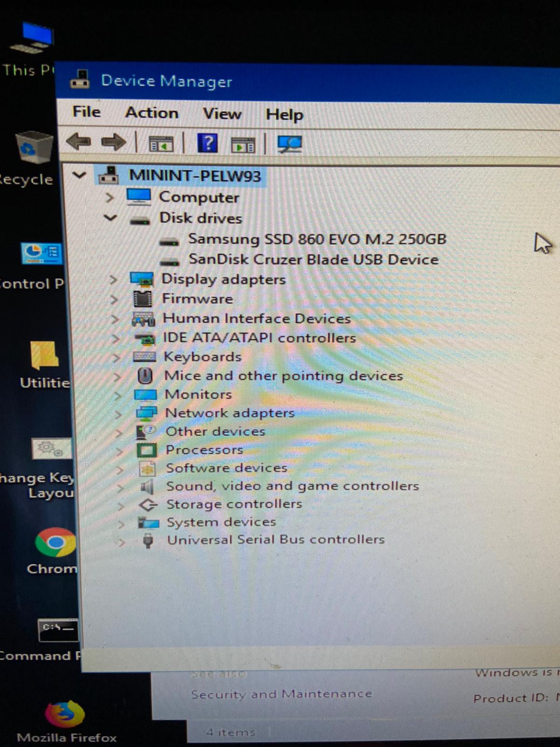Expand the Firmware category
The height and width of the screenshot is (747, 560).
click(114, 299)
